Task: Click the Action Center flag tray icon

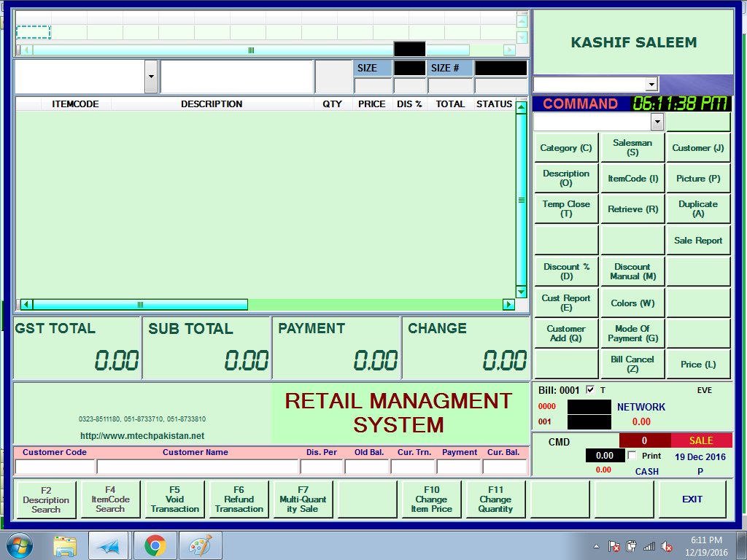Action: [615, 546]
